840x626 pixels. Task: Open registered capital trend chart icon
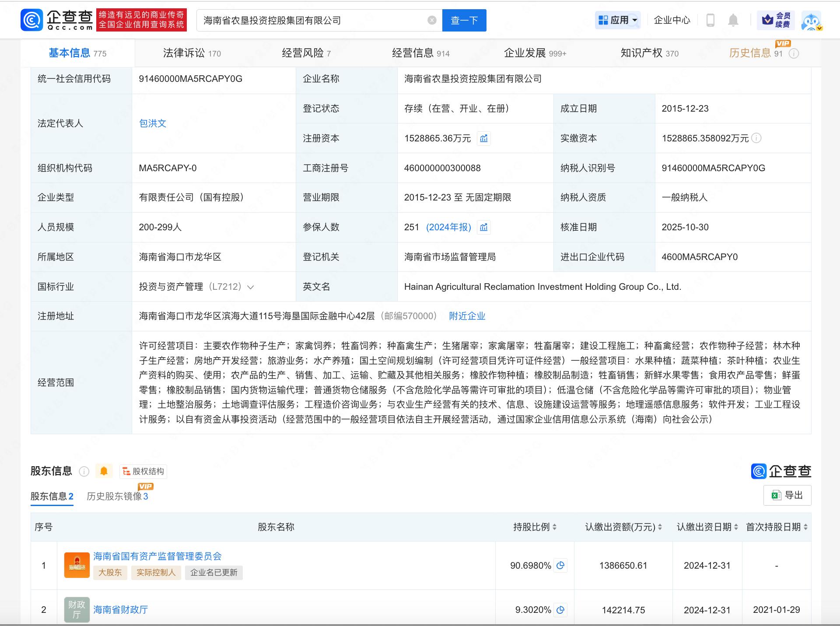[x=484, y=139]
